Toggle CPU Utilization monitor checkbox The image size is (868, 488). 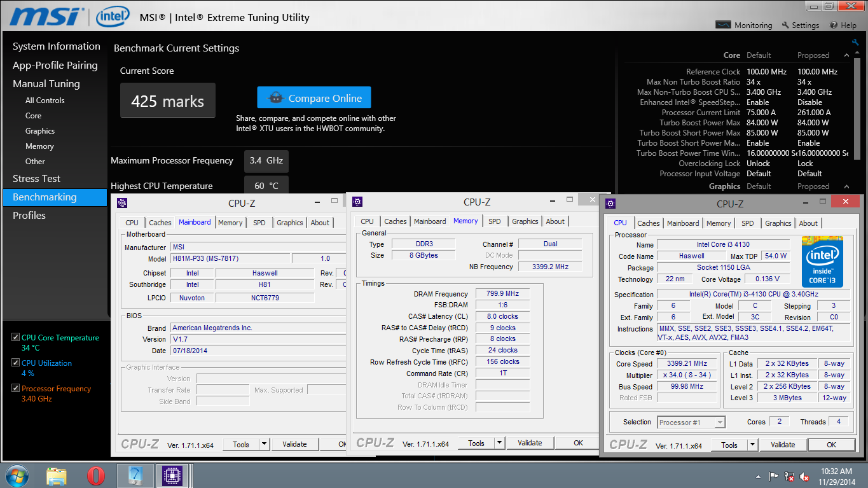(16, 363)
